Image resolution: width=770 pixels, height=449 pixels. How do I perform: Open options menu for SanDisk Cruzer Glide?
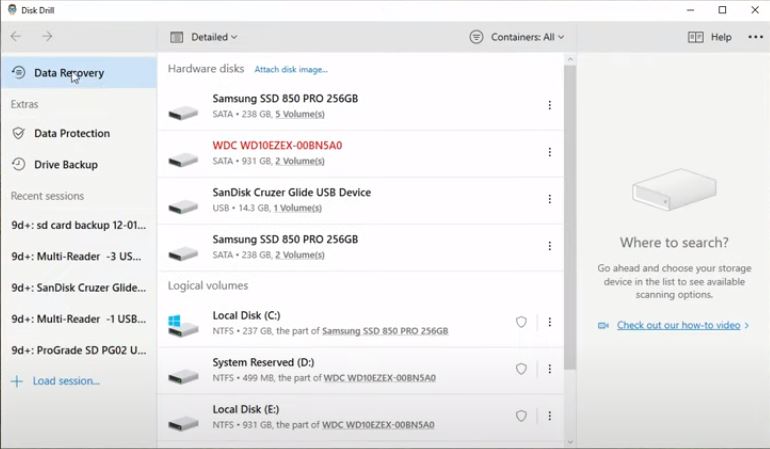550,199
